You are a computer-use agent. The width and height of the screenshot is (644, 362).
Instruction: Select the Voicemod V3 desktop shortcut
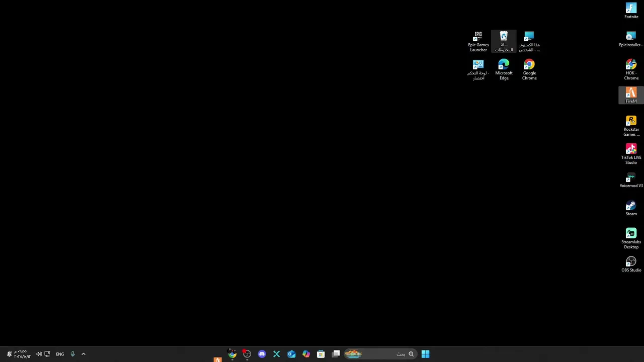631,180
